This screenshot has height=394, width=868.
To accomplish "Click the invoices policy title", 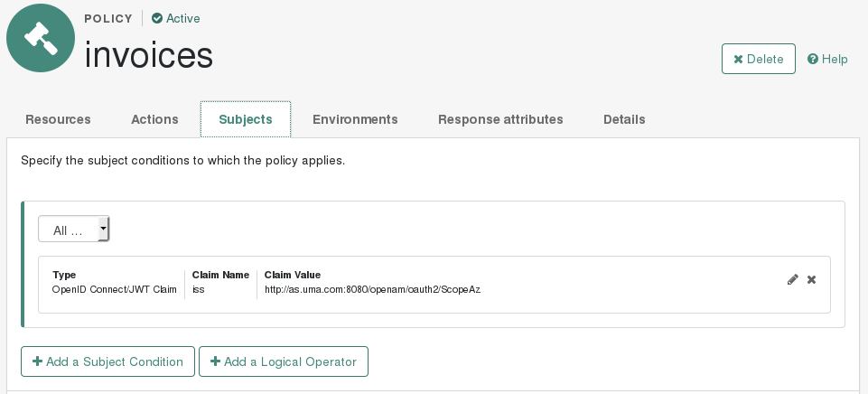I will (x=149, y=55).
